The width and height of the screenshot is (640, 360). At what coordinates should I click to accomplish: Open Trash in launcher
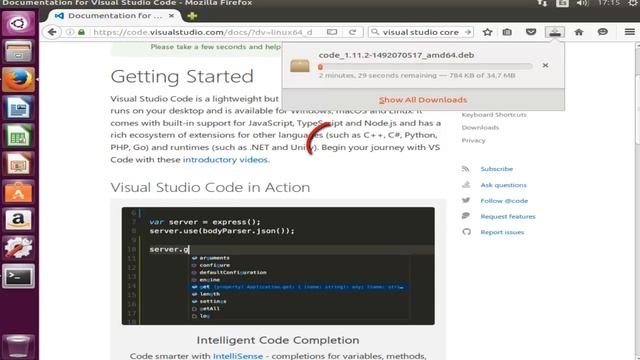coord(18,346)
